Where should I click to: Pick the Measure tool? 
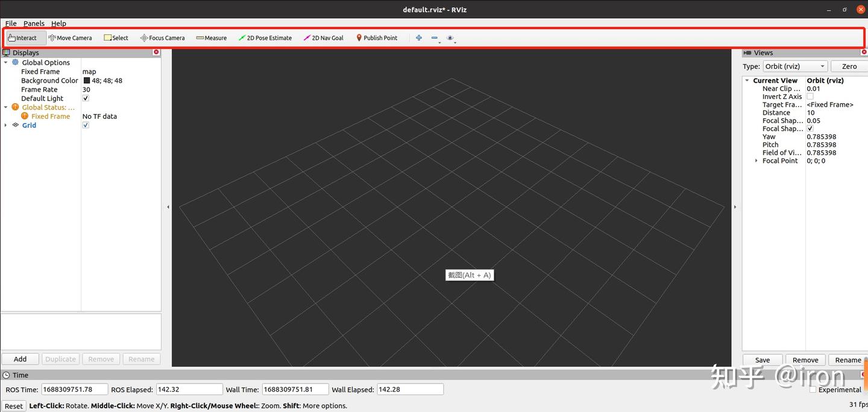click(x=212, y=38)
